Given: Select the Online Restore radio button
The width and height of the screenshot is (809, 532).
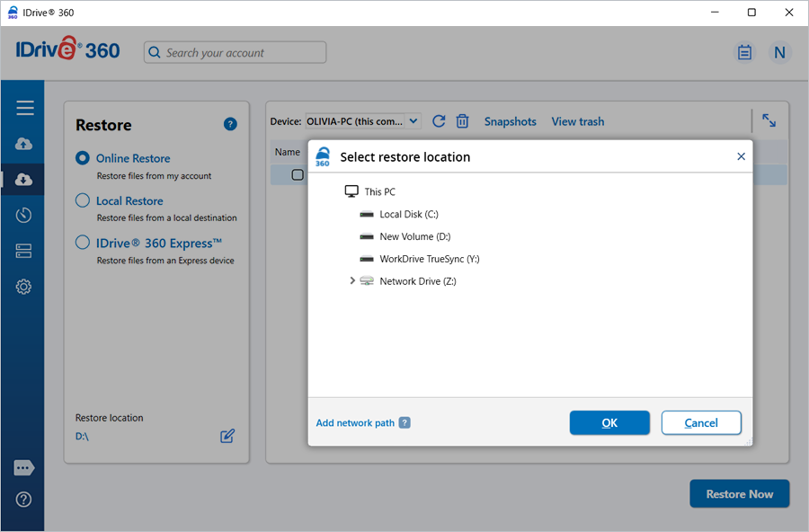Looking at the screenshot, I should point(83,158).
